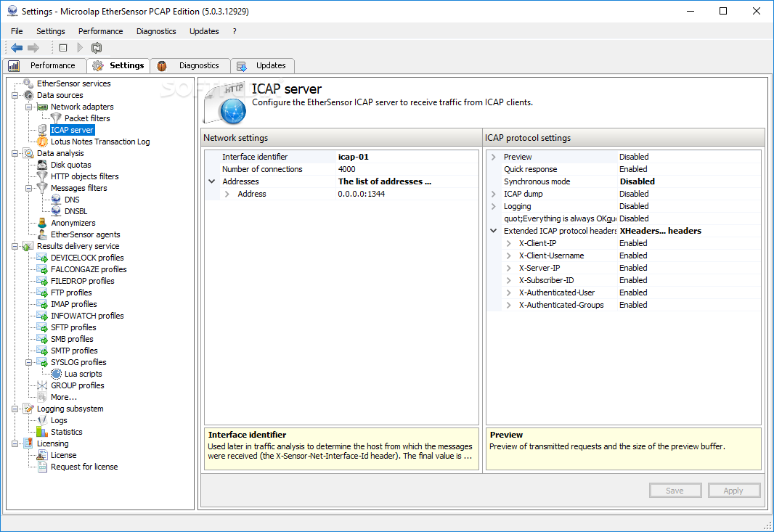The width and height of the screenshot is (774, 532).
Task: Click the FTP profiles envelope icon
Action: 42,292
